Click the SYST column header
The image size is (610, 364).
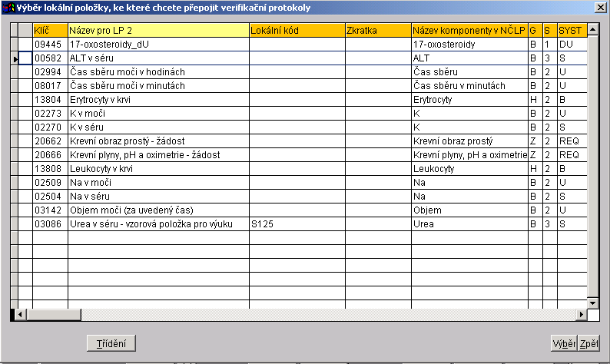[571, 30]
